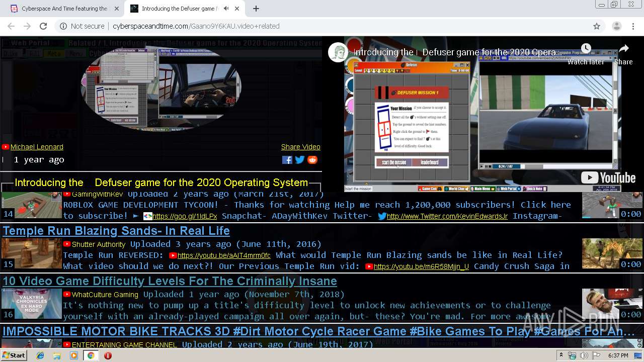Click the YouTube icon beside Michael Leonard

(x=6, y=147)
